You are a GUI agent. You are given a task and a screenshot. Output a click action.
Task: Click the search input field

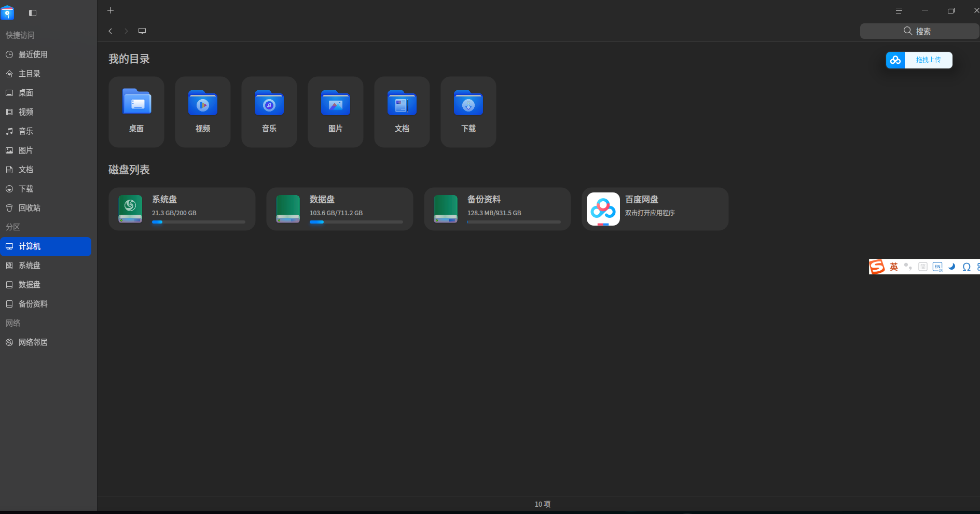(x=919, y=31)
